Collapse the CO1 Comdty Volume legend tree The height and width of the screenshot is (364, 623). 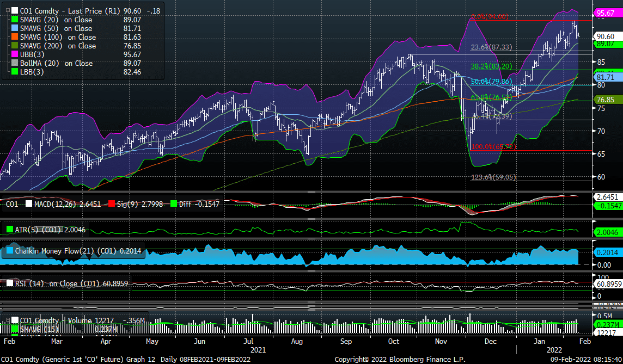pos(8,320)
